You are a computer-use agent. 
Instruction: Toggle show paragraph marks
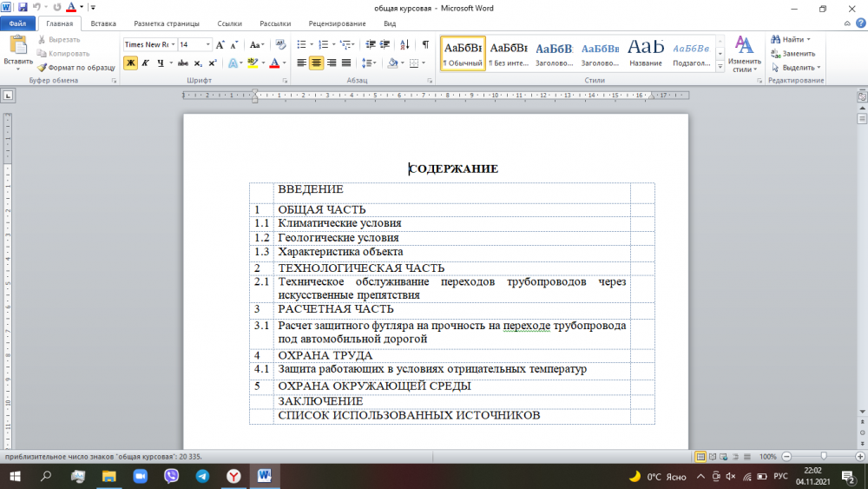pyautogui.click(x=425, y=44)
